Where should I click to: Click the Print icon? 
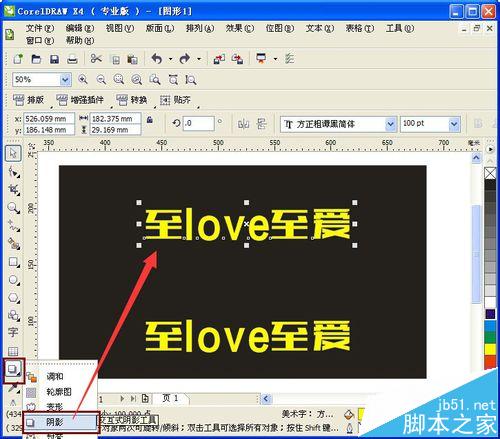coord(72,59)
